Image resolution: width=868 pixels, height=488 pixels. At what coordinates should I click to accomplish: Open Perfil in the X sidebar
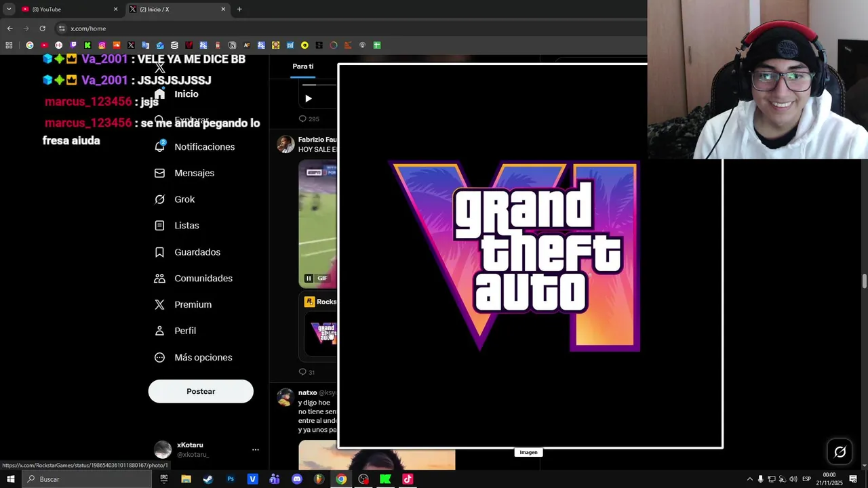pyautogui.click(x=175, y=331)
